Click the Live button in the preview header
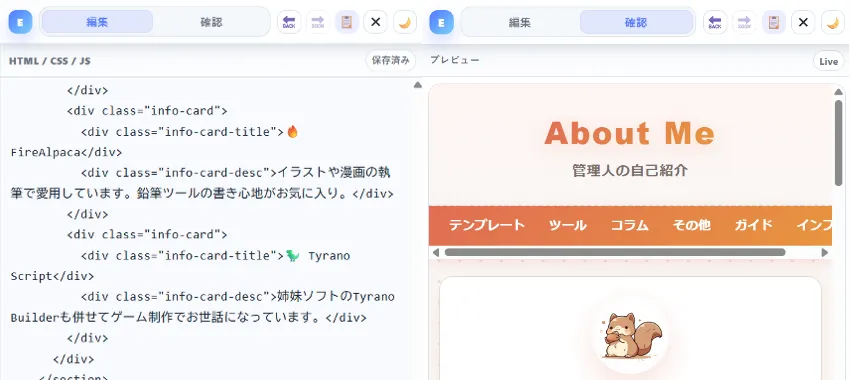 pyautogui.click(x=828, y=61)
